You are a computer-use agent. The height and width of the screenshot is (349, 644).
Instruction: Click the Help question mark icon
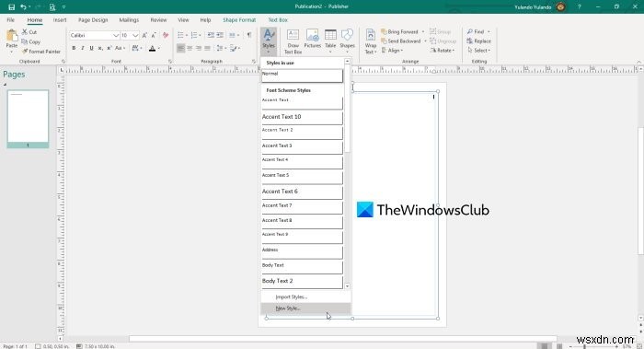click(x=579, y=7)
